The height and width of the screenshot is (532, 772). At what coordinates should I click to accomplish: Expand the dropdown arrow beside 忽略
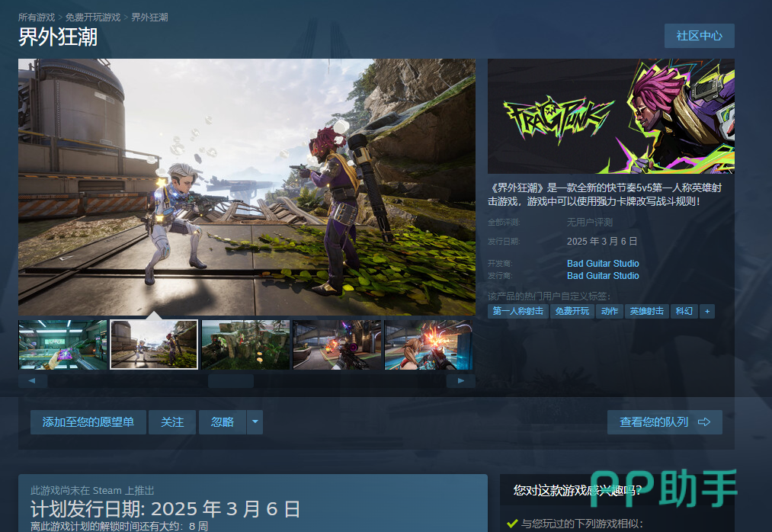pyautogui.click(x=255, y=422)
